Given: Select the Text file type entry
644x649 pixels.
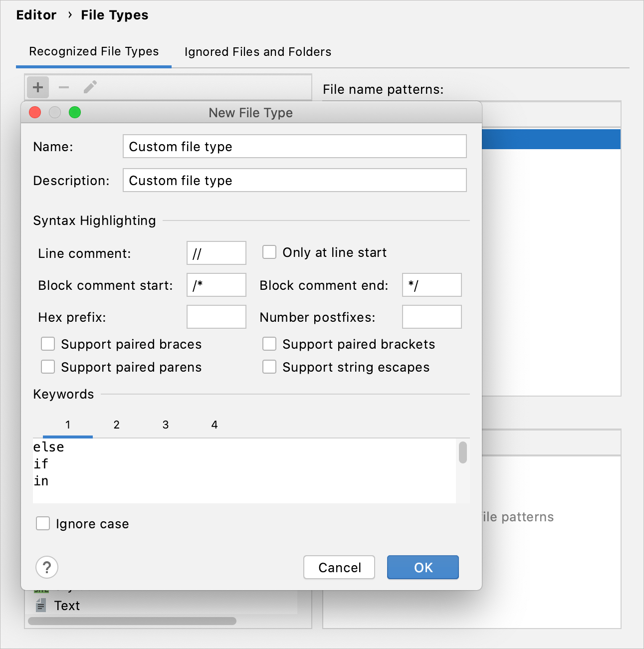Looking at the screenshot, I should pos(66,606).
